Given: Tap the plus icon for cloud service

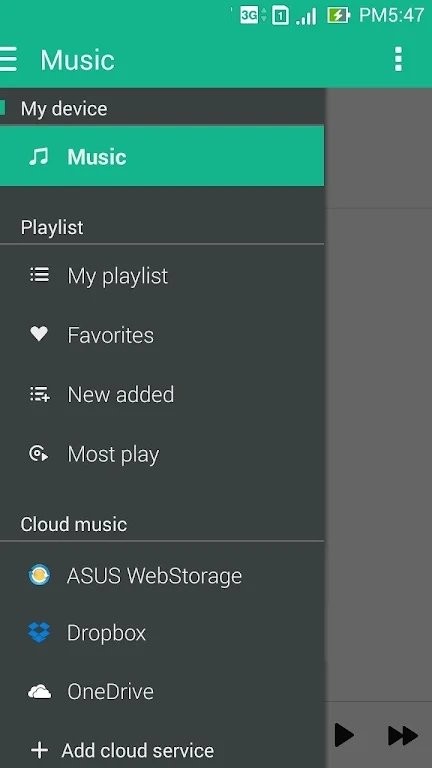Looking at the screenshot, I should pyautogui.click(x=39, y=750).
